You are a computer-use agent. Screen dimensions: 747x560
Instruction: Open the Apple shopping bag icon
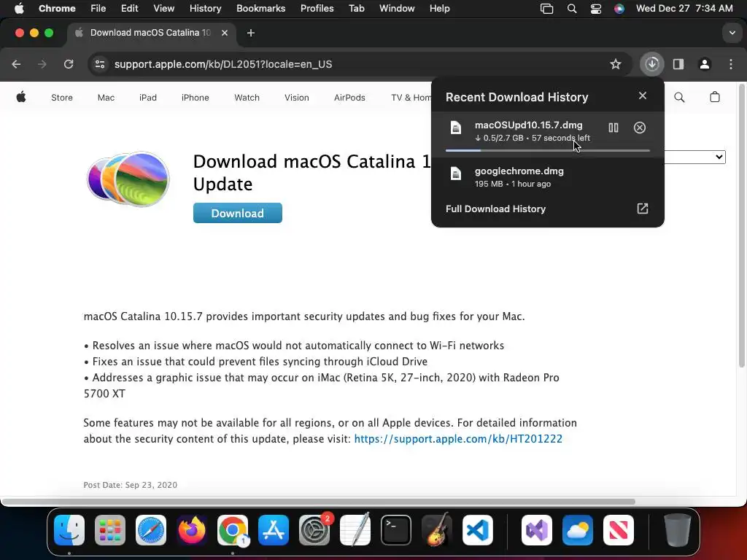coord(715,97)
